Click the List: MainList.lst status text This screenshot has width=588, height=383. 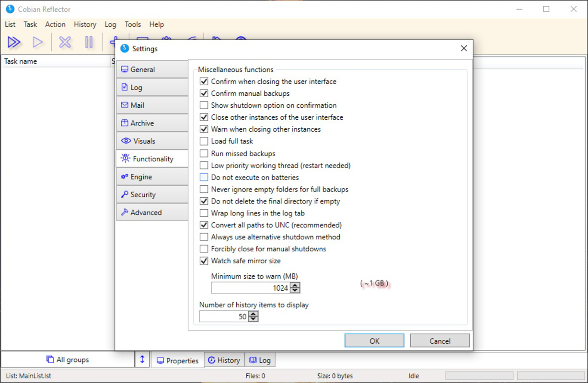tap(28, 376)
